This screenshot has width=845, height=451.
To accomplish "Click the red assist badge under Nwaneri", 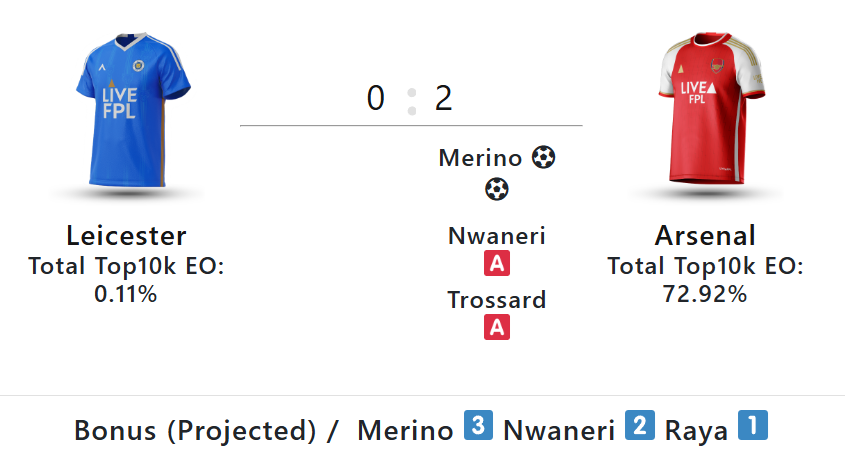I will coord(497,264).
